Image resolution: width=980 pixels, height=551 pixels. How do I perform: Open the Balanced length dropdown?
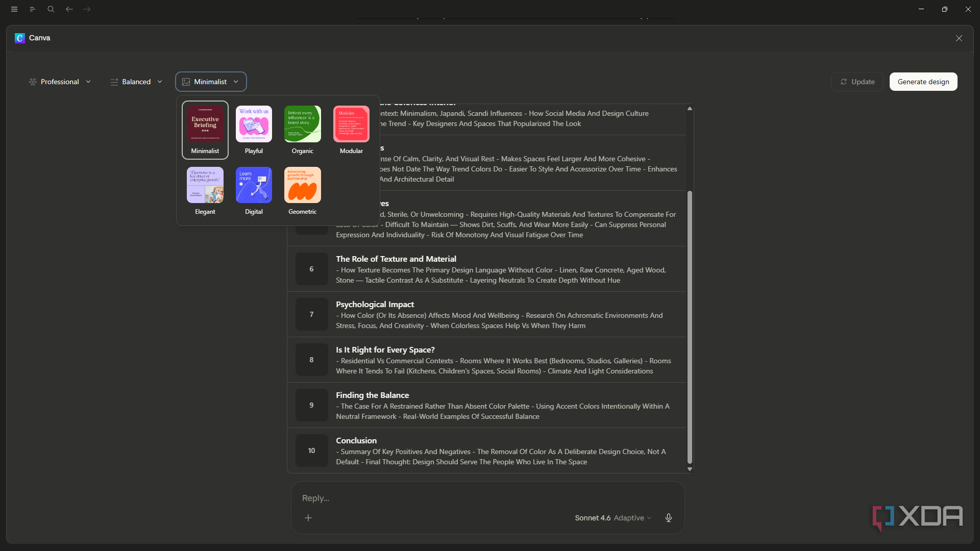(136, 82)
